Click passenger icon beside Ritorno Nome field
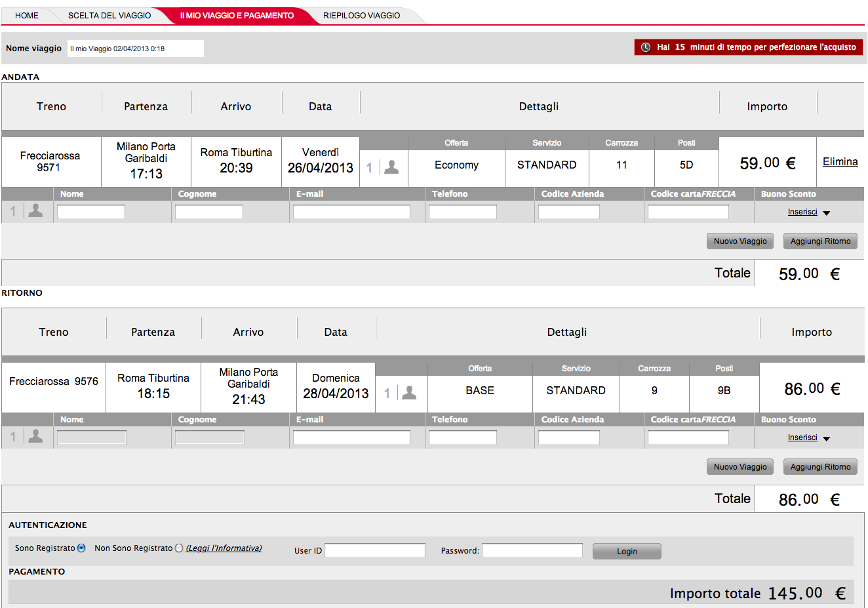The image size is (868, 608). tap(36, 436)
